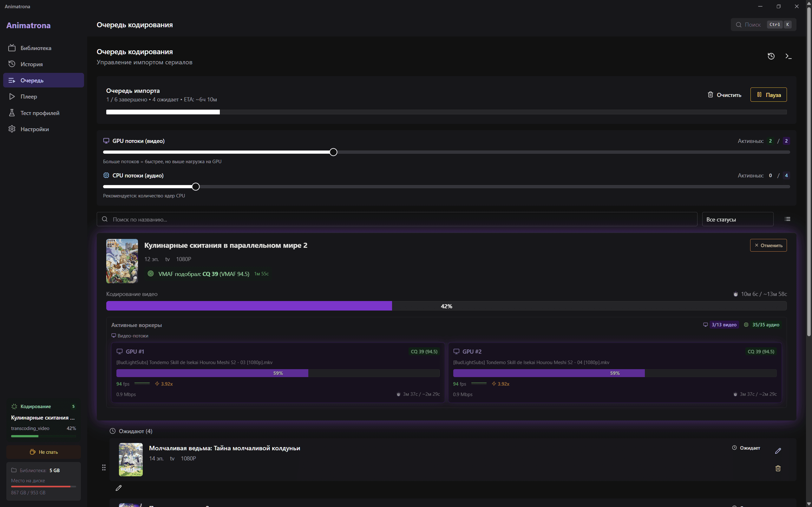Click the Кулинарные скитания poster thumbnail
This screenshot has width=812, height=507.
click(x=122, y=261)
